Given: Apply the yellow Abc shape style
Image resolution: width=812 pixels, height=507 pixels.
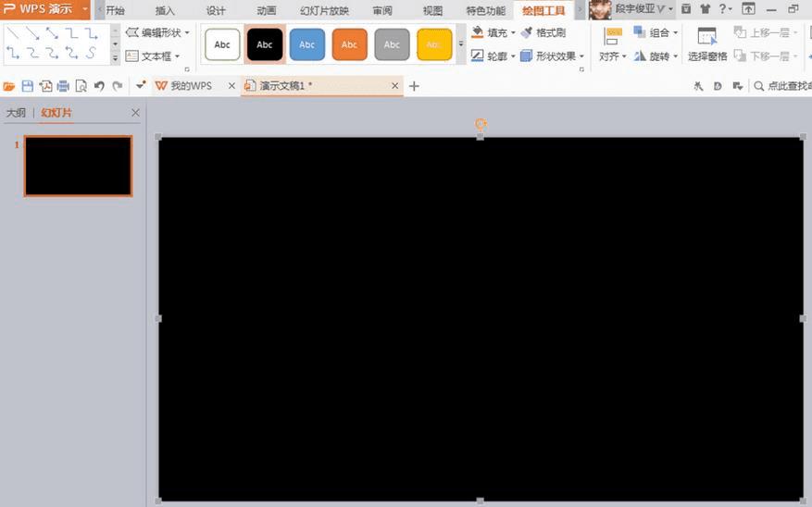Looking at the screenshot, I should click(434, 44).
